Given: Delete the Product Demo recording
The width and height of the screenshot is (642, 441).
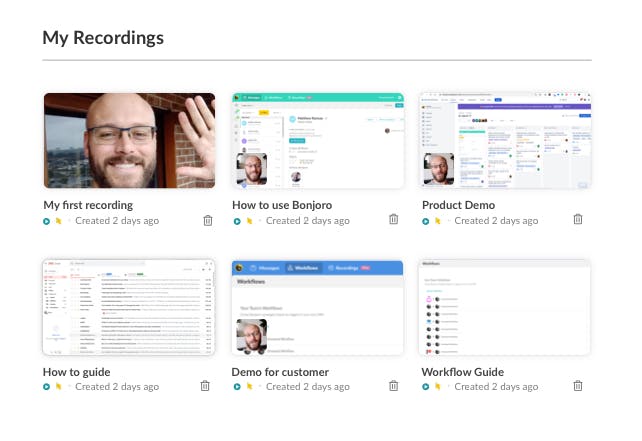Looking at the screenshot, I should (x=578, y=219).
